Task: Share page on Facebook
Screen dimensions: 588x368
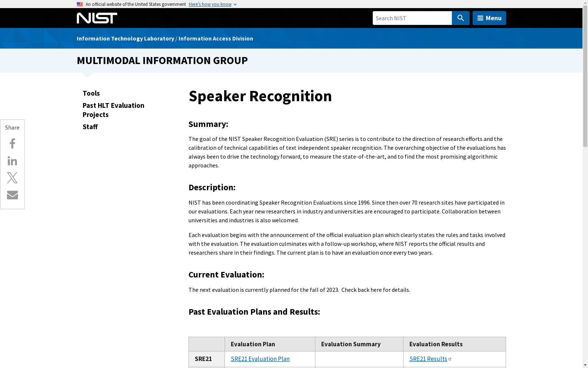Action: 12,144
